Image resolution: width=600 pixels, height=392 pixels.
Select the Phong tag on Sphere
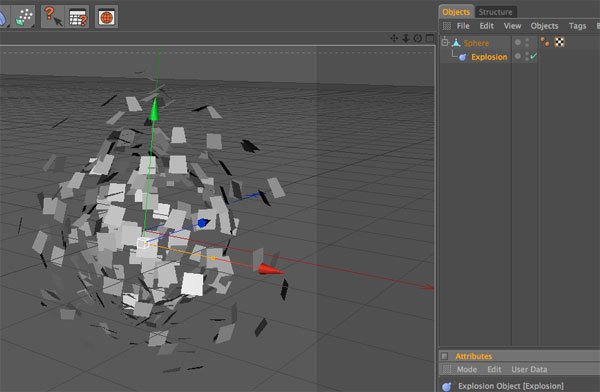click(545, 42)
